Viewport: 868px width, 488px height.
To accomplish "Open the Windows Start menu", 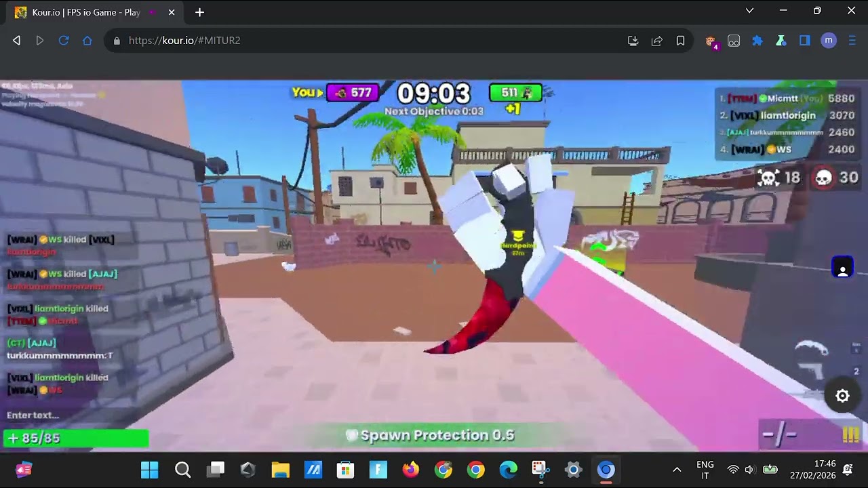I will [150, 470].
